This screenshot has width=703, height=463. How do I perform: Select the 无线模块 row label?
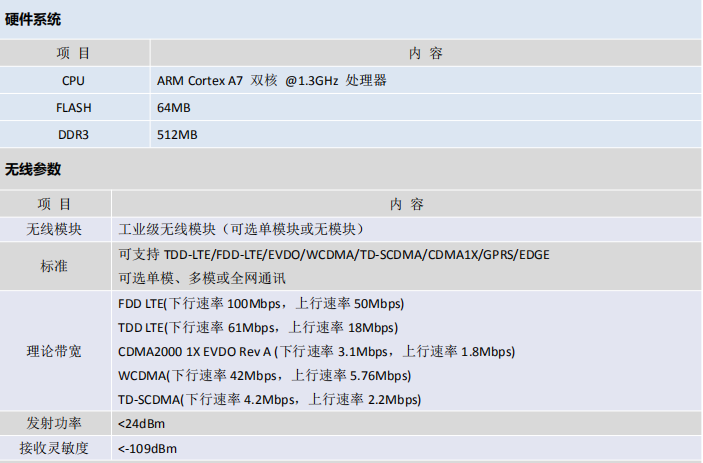pyautogui.click(x=54, y=228)
